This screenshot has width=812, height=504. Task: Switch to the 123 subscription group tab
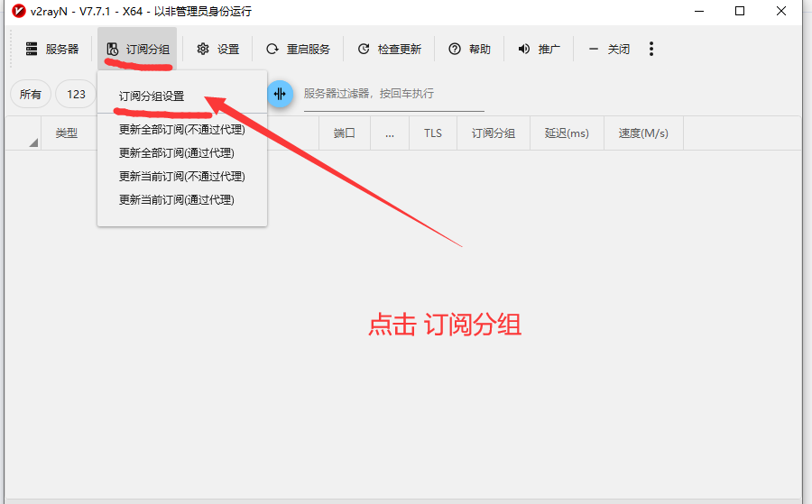tap(76, 94)
